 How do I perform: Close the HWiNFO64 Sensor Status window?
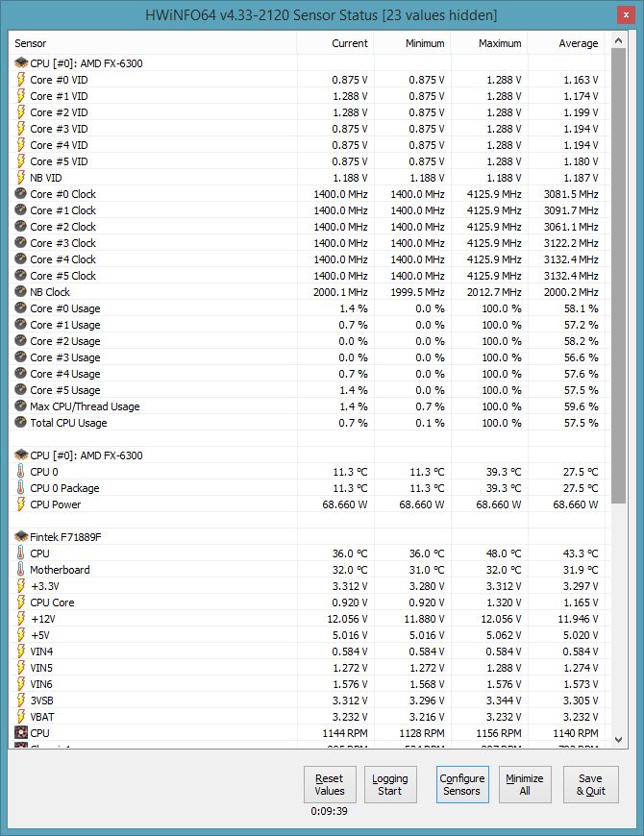pyautogui.click(x=626, y=15)
